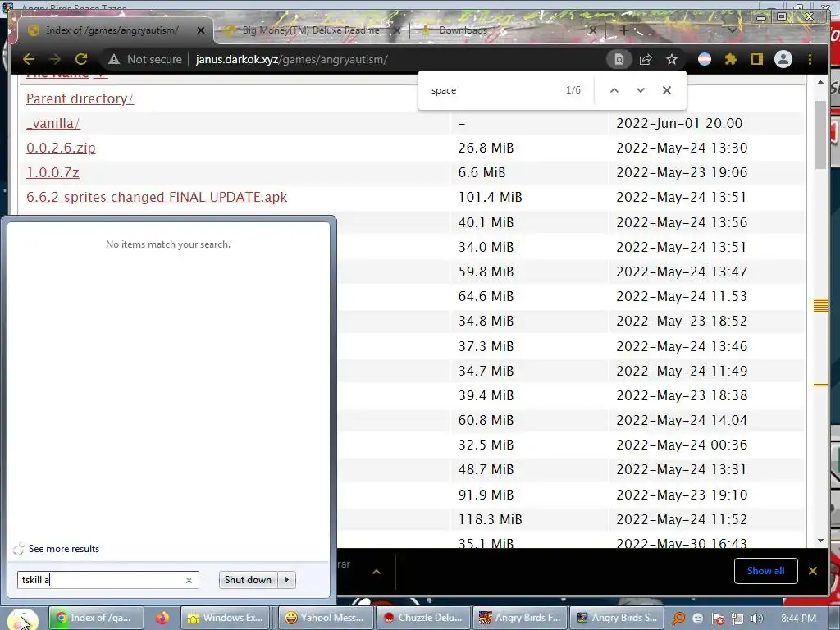Open Chrome three-dot menu
The image size is (840, 630).
[810, 59]
